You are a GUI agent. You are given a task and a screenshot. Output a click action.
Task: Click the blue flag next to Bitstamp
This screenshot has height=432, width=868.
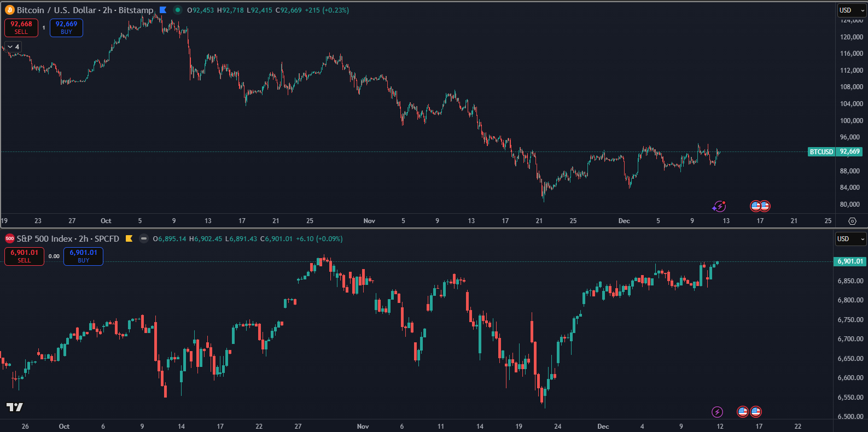[x=163, y=10]
